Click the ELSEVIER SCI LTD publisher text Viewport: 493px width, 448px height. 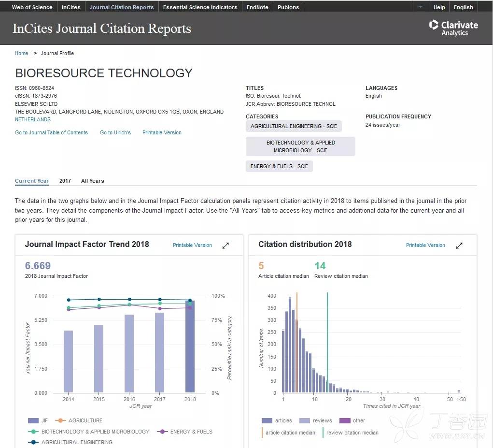coord(36,104)
